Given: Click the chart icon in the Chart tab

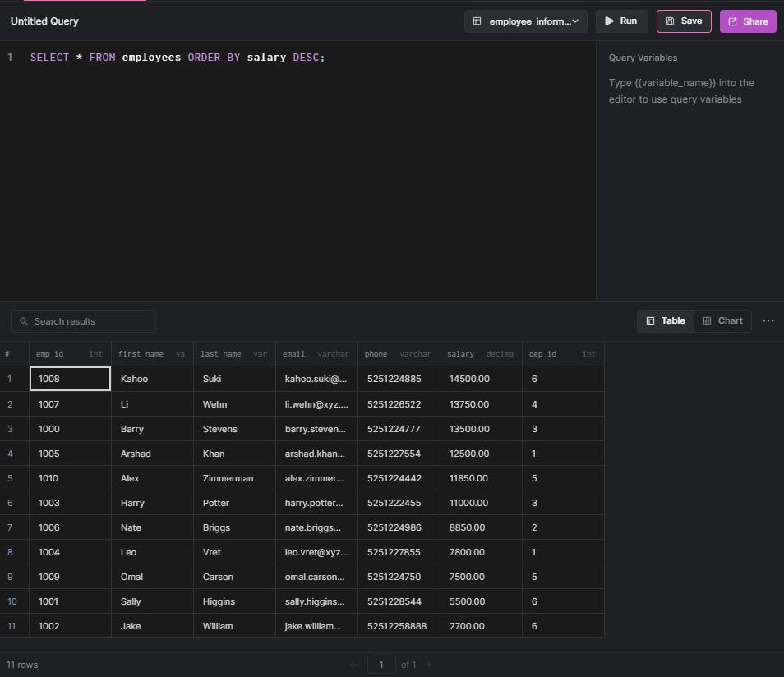Looking at the screenshot, I should 707,320.
